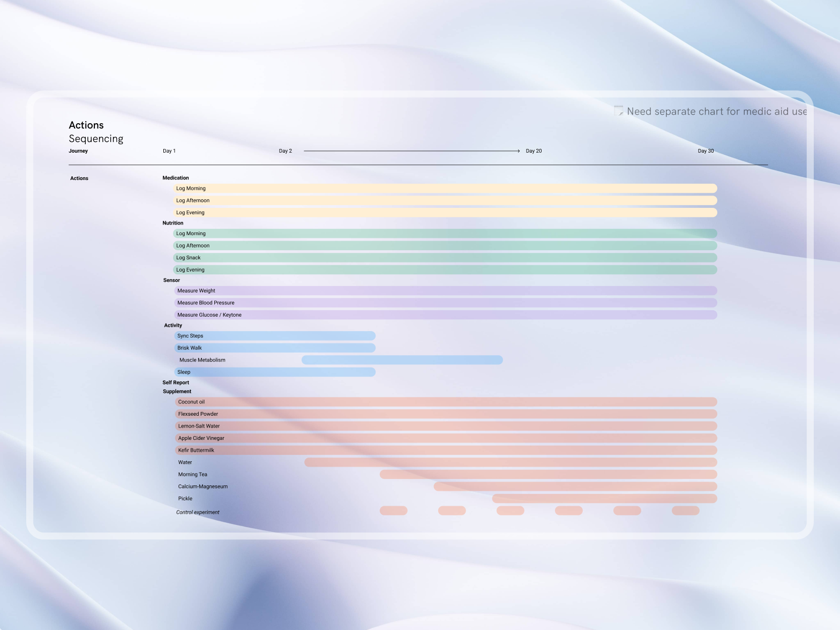Select the last Control experiment pill
Viewport: 840px width, 630px height.
click(686, 511)
